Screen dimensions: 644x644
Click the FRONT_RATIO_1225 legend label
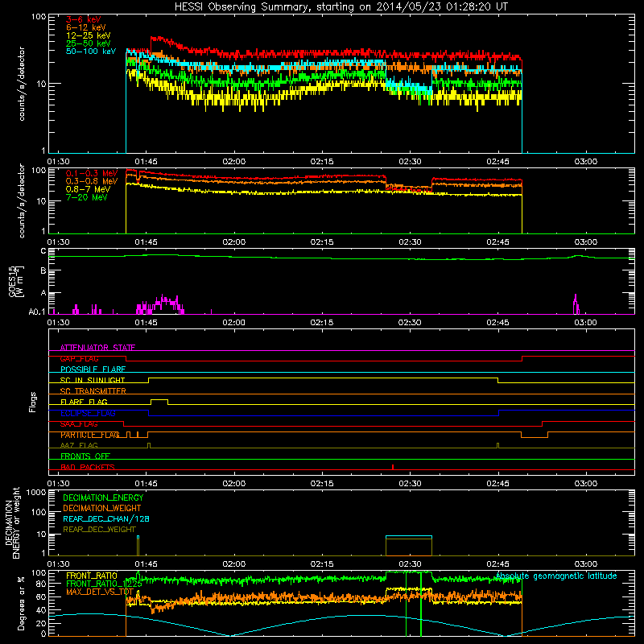click(x=104, y=584)
